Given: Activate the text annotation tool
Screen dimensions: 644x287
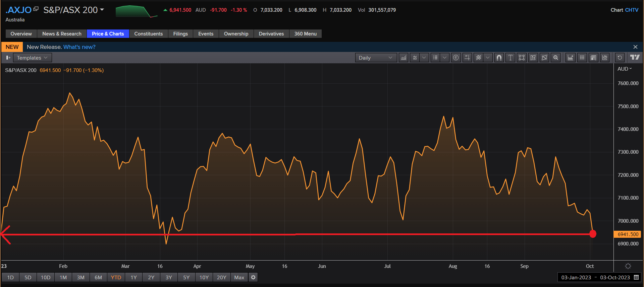Looking at the screenshot, I should [x=510, y=58].
